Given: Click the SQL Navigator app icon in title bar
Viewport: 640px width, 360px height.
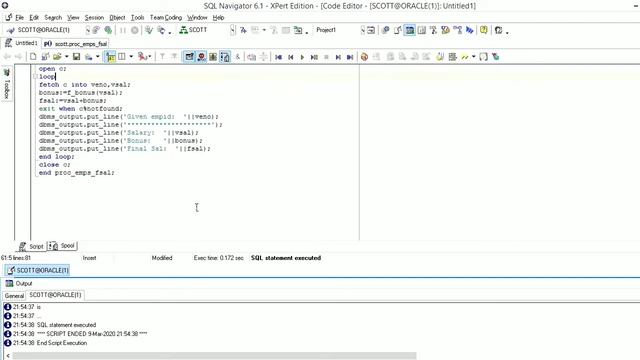Looking at the screenshot, I should pos(5,6).
